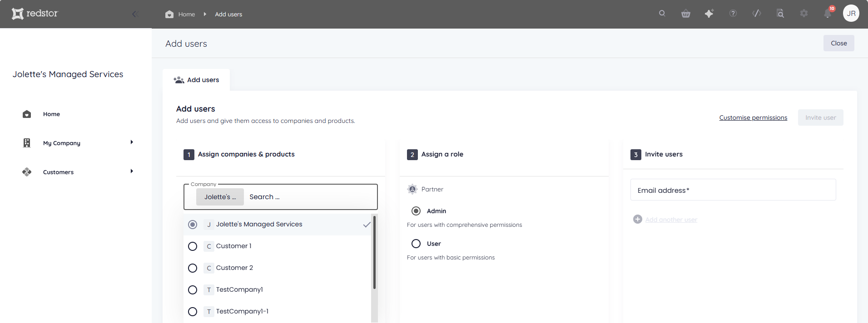Click the breadcrumb separator arrow after Home
The width and height of the screenshot is (868, 323).
tap(205, 14)
